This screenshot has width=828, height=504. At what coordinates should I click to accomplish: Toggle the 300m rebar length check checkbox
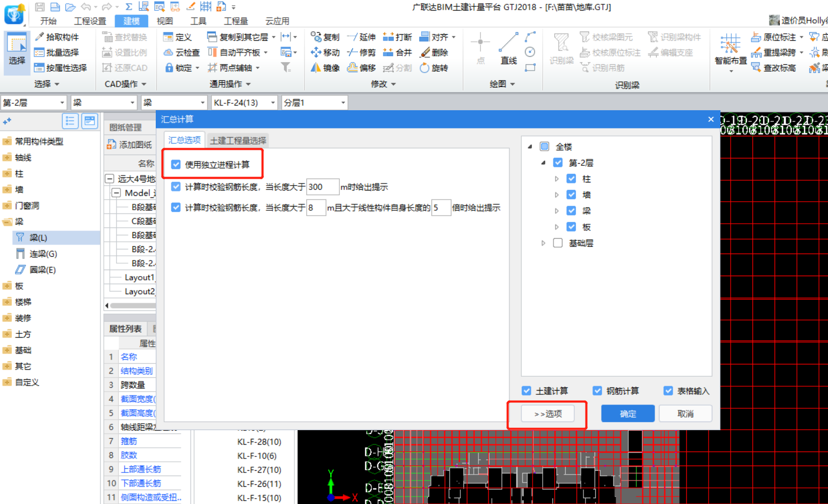(x=176, y=187)
